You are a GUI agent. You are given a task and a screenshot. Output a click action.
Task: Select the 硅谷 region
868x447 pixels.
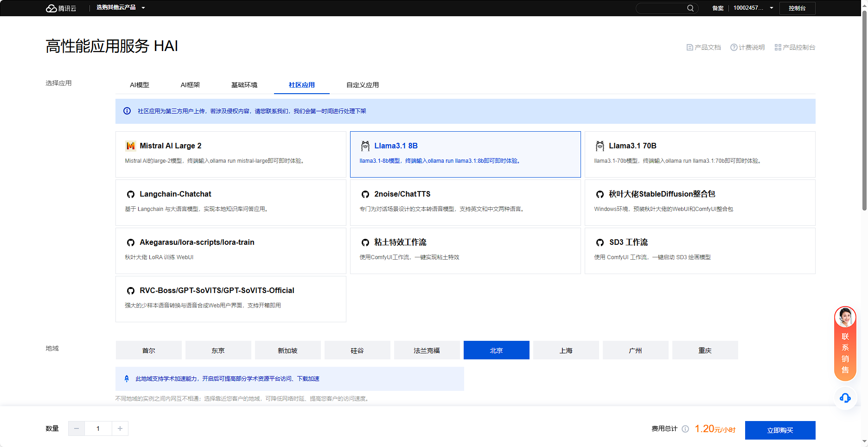(357, 350)
